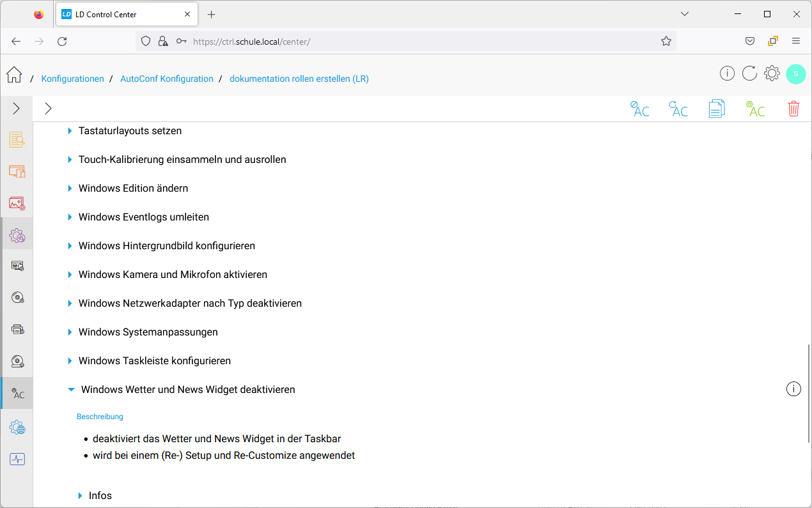Open dokumentation rollen erstellen (LR) breadcrumb
This screenshot has width=812, height=508.
(x=299, y=79)
